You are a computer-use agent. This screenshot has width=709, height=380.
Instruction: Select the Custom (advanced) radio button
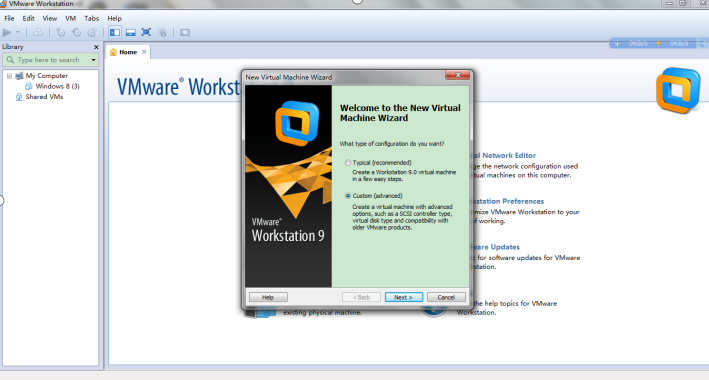348,196
